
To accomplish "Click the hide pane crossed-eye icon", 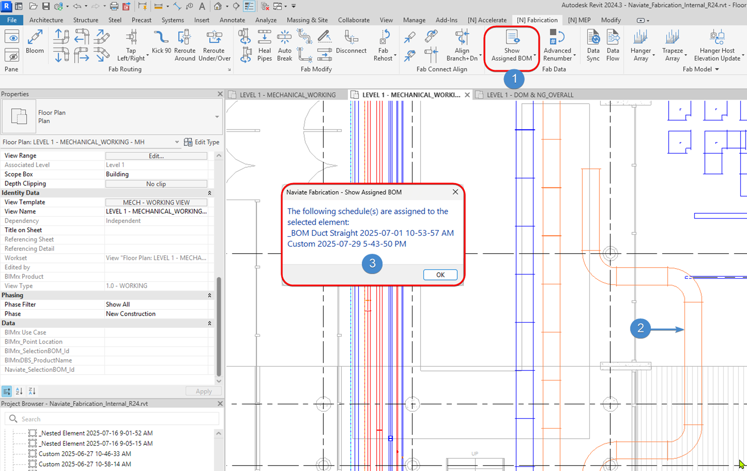I will click(11, 55).
